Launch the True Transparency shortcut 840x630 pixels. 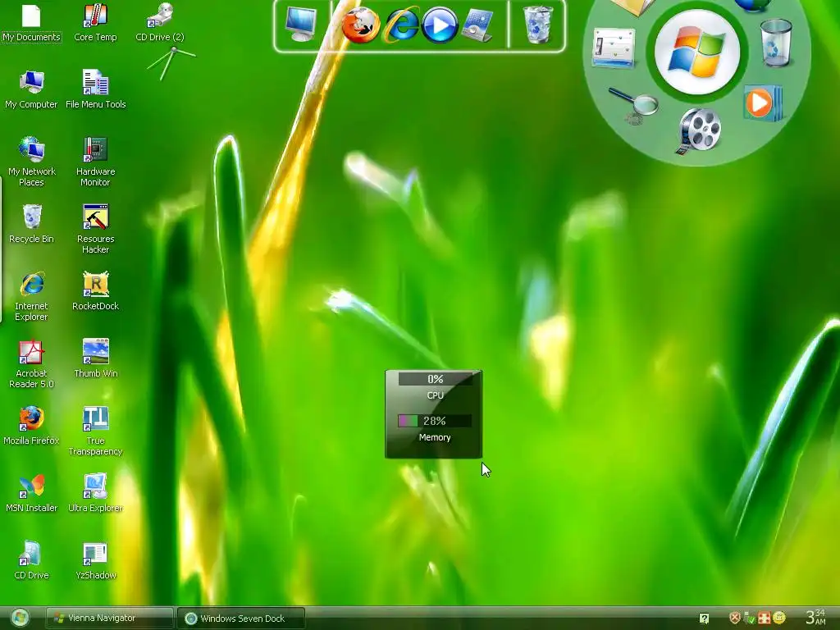coord(95,431)
